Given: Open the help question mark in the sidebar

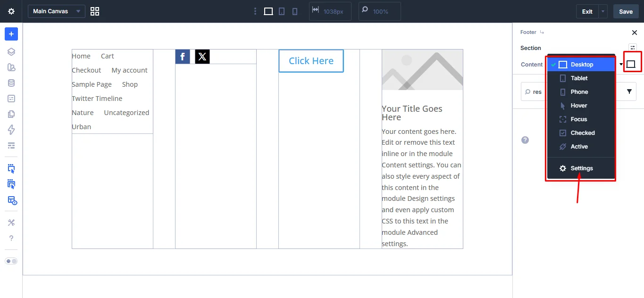Looking at the screenshot, I should coord(11,239).
